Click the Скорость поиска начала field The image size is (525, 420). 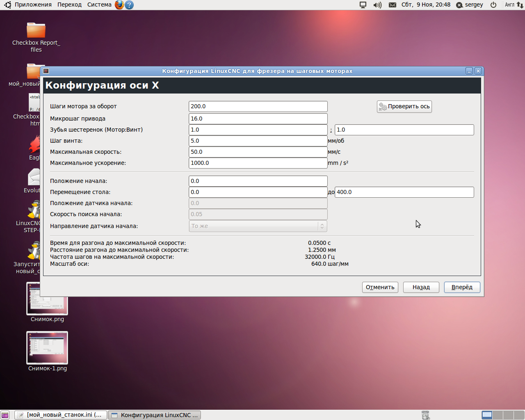click(258, 214)
